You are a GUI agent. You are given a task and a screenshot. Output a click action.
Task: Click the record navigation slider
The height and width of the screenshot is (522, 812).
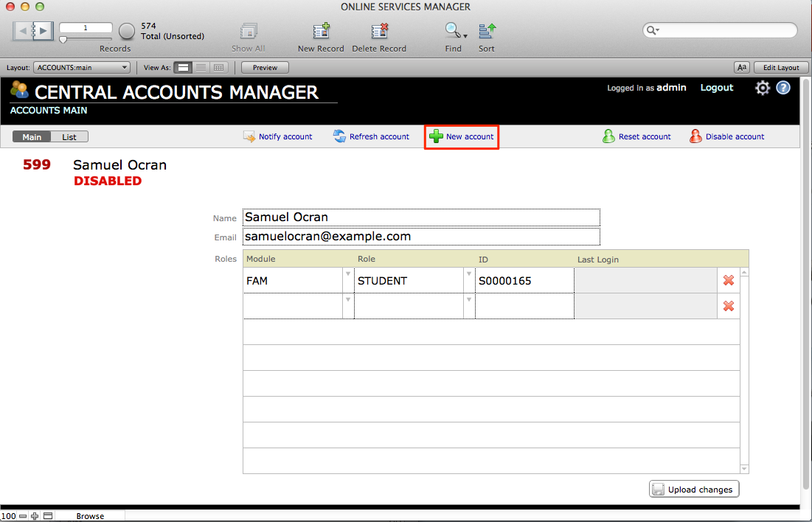(86, 39)
